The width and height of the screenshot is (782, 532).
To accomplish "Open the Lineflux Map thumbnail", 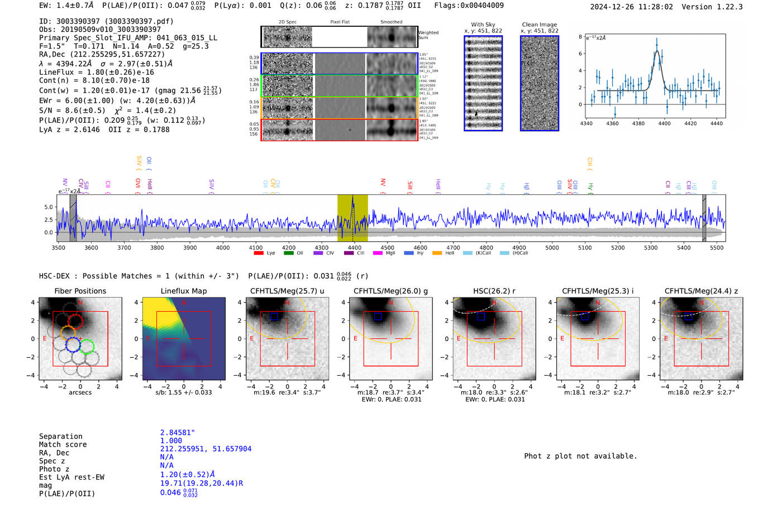I will click(184, 338).
